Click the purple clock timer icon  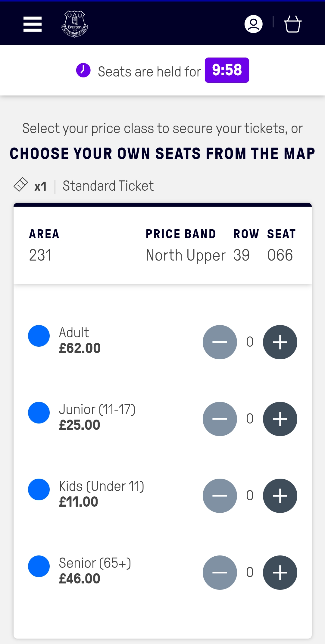(83, 70)
